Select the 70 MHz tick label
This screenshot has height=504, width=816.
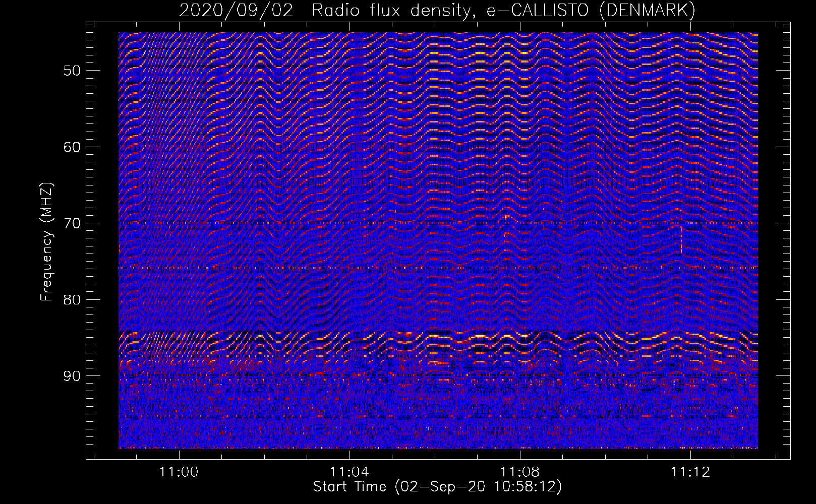point(72,223)
